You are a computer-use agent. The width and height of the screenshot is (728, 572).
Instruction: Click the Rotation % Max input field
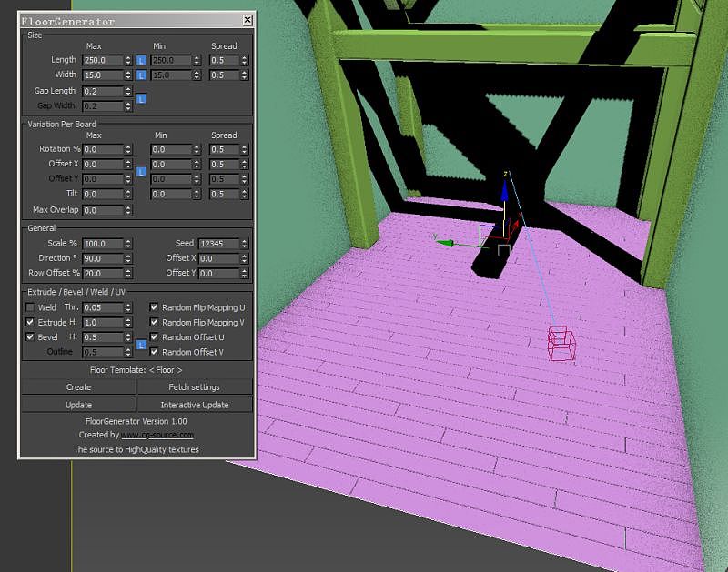[103, 149]
